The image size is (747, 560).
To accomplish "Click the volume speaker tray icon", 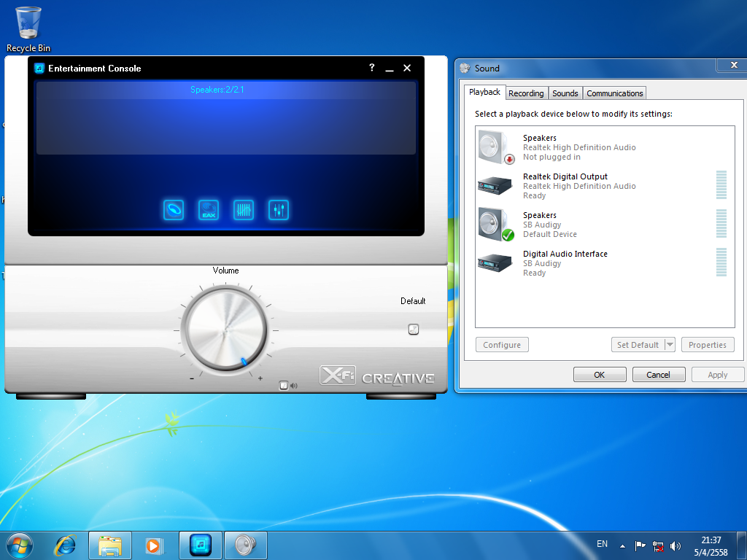I will click(x=675, y=546).
